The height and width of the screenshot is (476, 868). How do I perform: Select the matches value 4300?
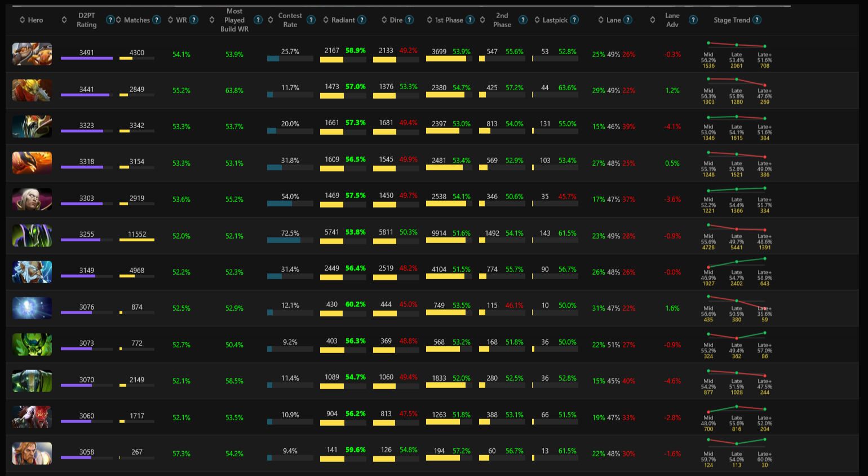coord(137,53)
